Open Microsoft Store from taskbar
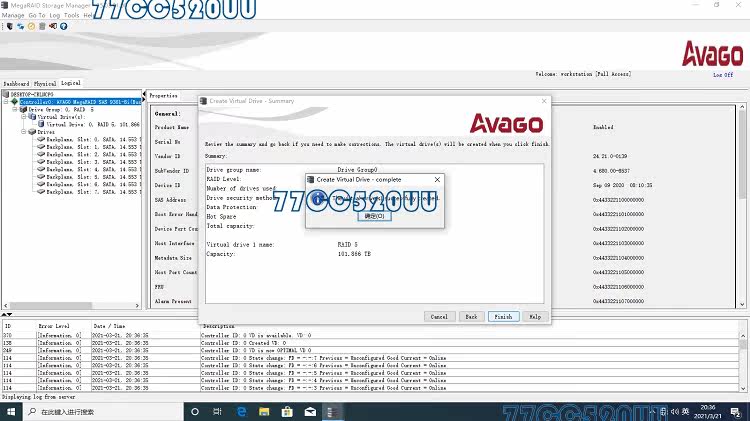The image size is (750, 421). (x=287, y=411)
